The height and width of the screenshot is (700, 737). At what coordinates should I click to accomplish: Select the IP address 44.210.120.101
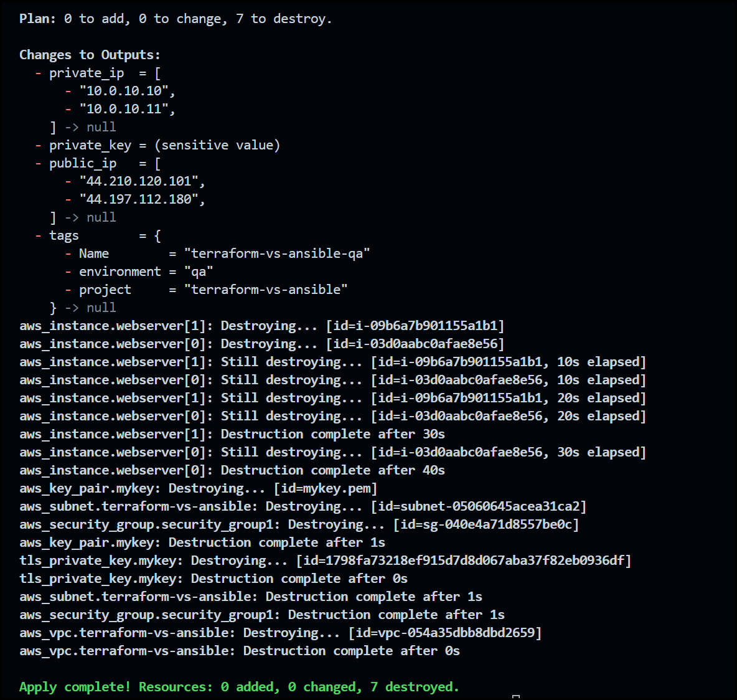click(x=140, y=181)
